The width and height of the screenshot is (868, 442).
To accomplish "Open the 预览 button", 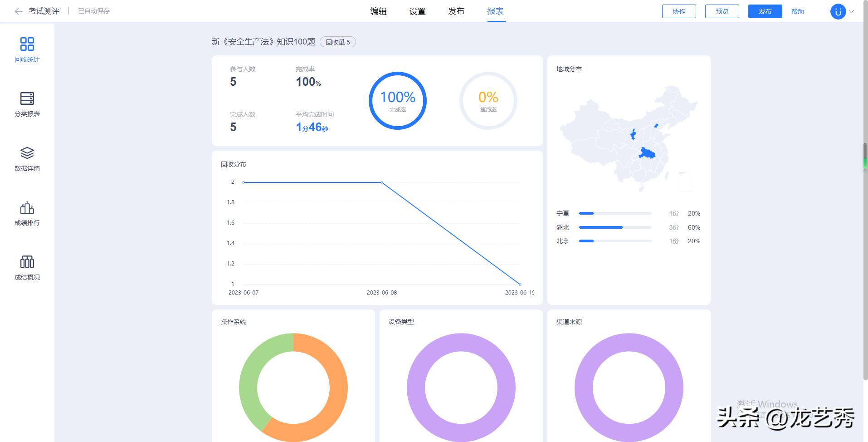I will 722,11.
